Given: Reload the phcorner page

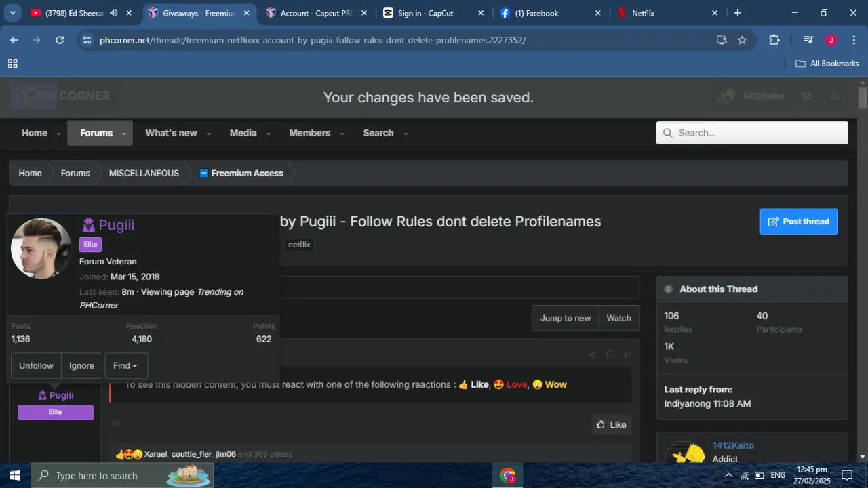Looking at the screenshot, I should click(60, 40).
